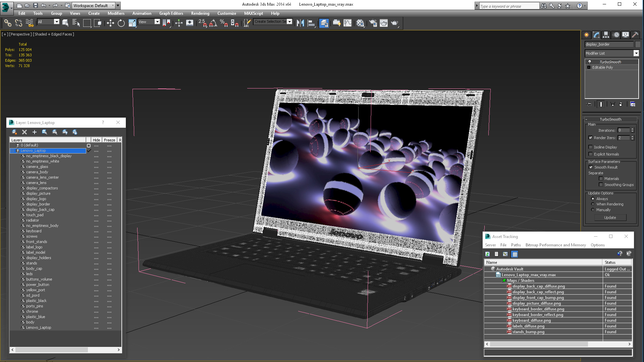
Task: Enable the Isoline Display checkbox
Action: pyautogui.click(x=591, y=147)
